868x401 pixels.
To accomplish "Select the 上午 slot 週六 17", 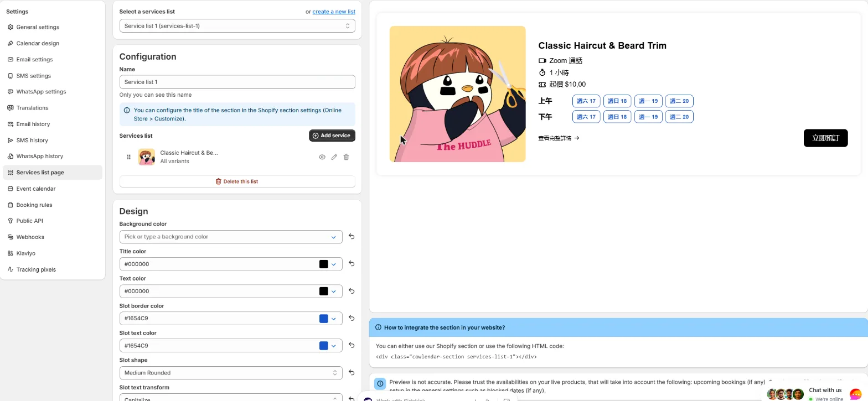I will (x=586, y=101).
